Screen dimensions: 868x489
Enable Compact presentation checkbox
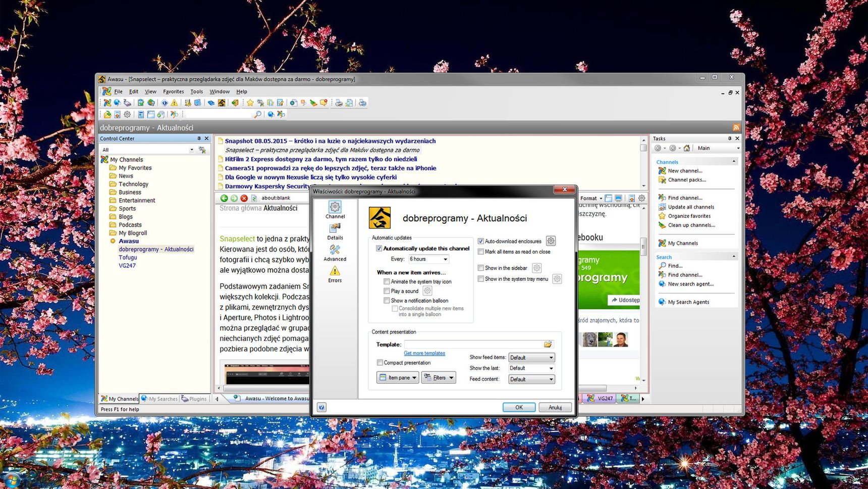(380, 363)
